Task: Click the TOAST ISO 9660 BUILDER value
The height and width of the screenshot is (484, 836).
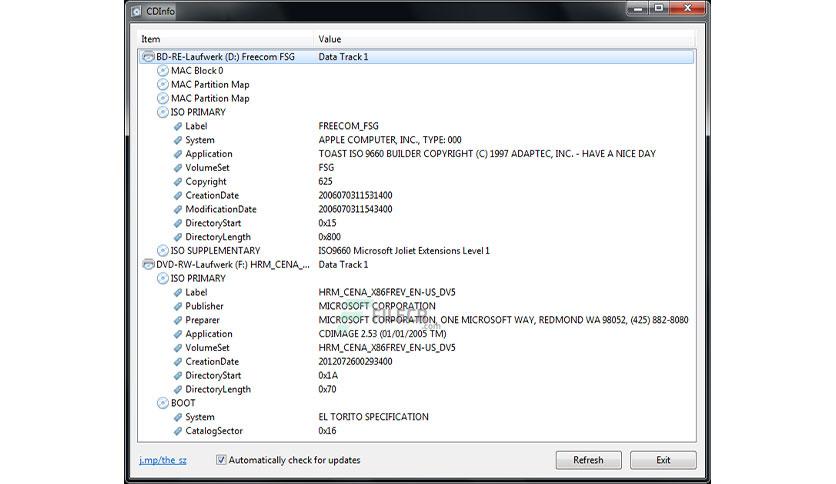Action: tap(487, 154)
